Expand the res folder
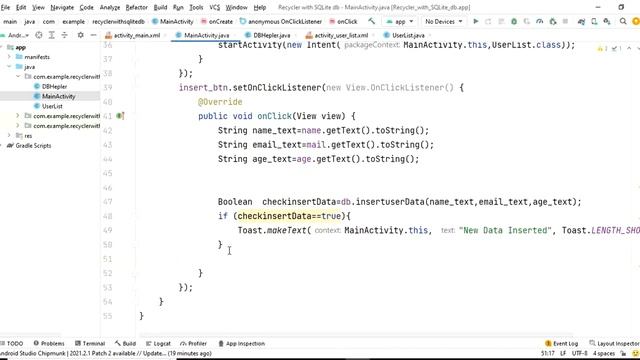Image resolution: width=640 pixels, height=360 pixels. (x=9, y=136)
